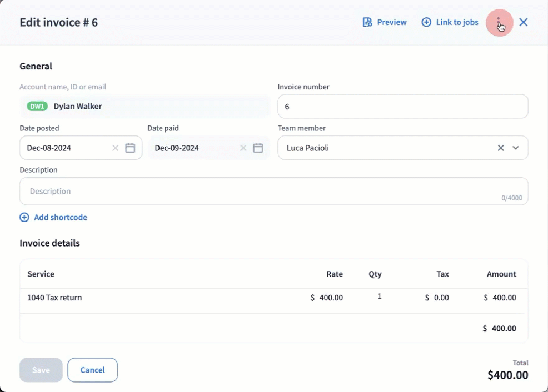Image resolution: width=548 pixels, height=392 pixels.
Task: Open the three-dot more options menu
Action: [499, 23]
